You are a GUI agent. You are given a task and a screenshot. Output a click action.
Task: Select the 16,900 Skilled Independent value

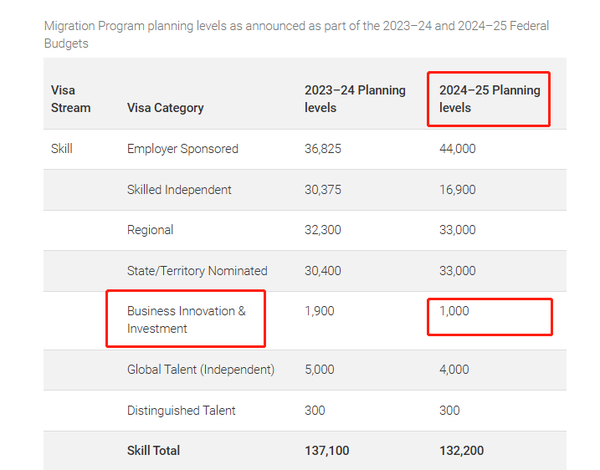457,190
